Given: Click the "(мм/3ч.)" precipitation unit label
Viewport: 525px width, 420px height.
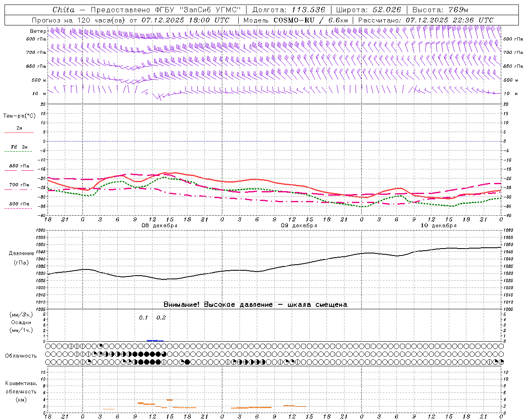Looking at the screenshot, I should pyautogui.click(x=21, y=315).
